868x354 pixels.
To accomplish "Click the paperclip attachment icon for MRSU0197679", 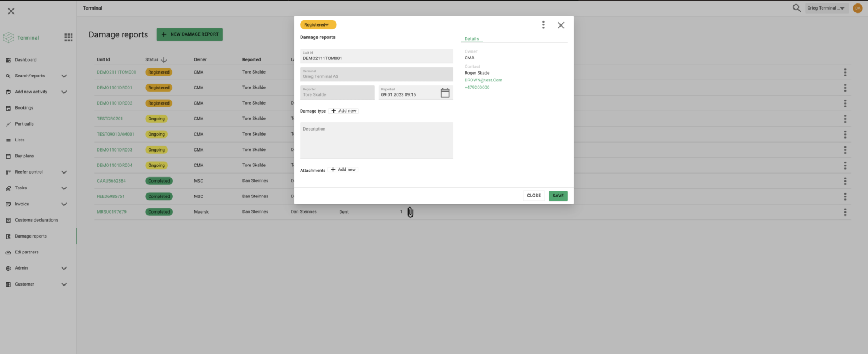I will [410, 212].
